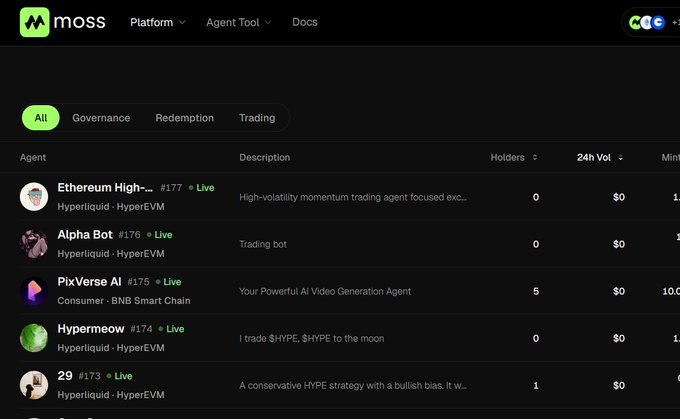680x419 pixels.
Task: Click 'Consumer · BNB Smart Chain' label
Action: click(124, 301)
